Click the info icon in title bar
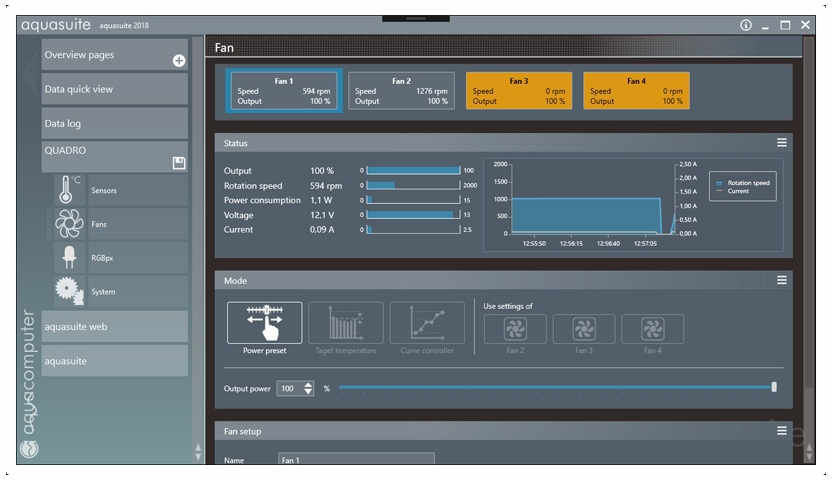This screenshot has height=480, width=832. pyautogui.click(x=746, y=25)
